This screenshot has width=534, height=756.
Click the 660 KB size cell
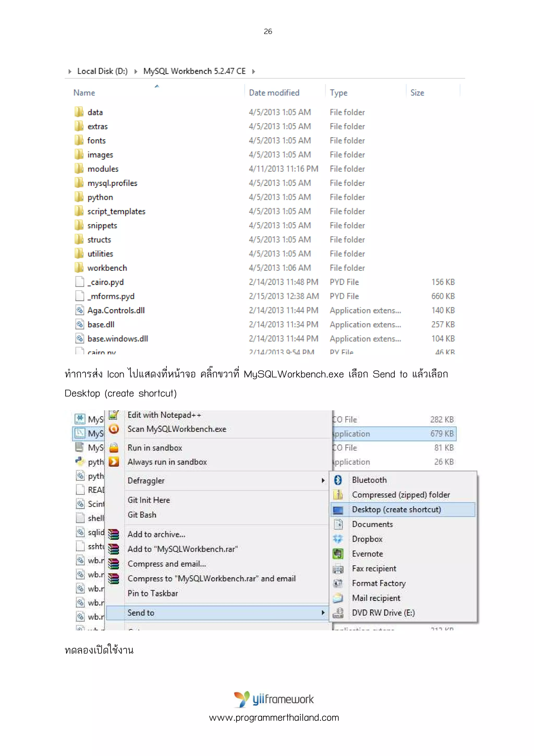pyautogui.click(x=443, y=296)
